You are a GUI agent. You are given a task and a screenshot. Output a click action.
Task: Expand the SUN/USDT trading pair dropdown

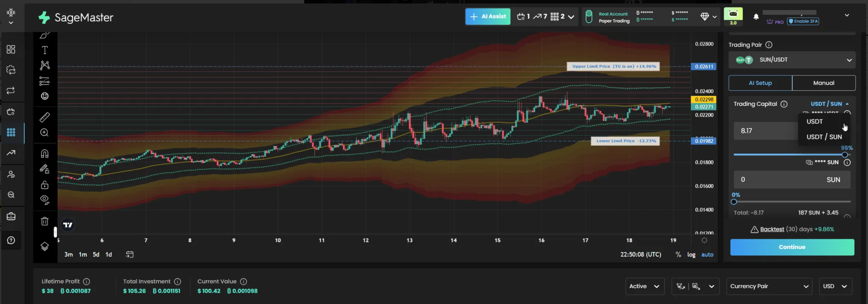tap(792, 60)
